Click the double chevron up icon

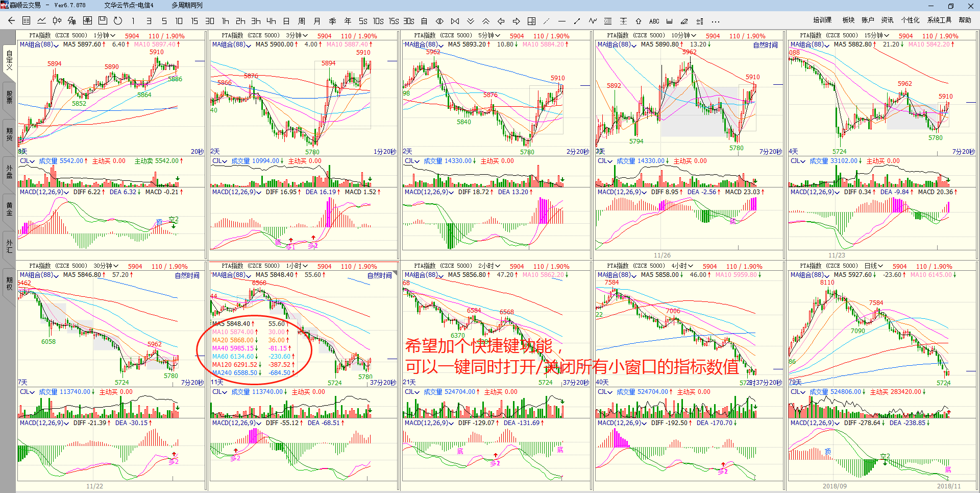coord(486,21)
